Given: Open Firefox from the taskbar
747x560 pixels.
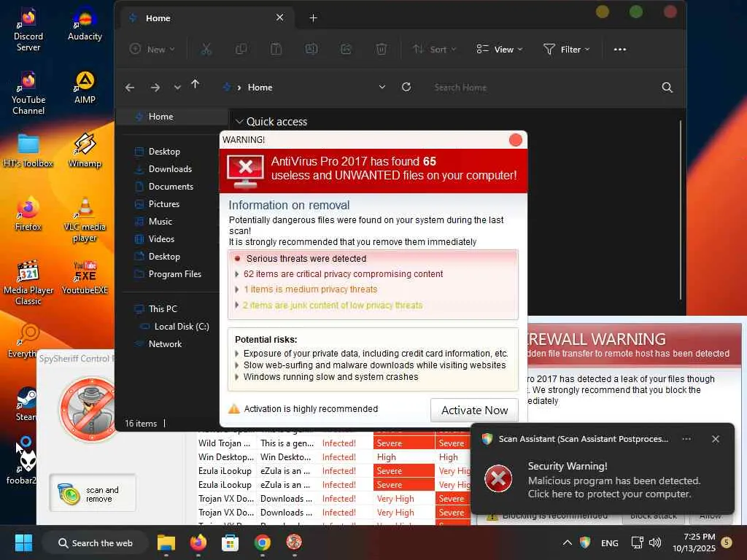Looking at the screenshot, I should 198,542.
